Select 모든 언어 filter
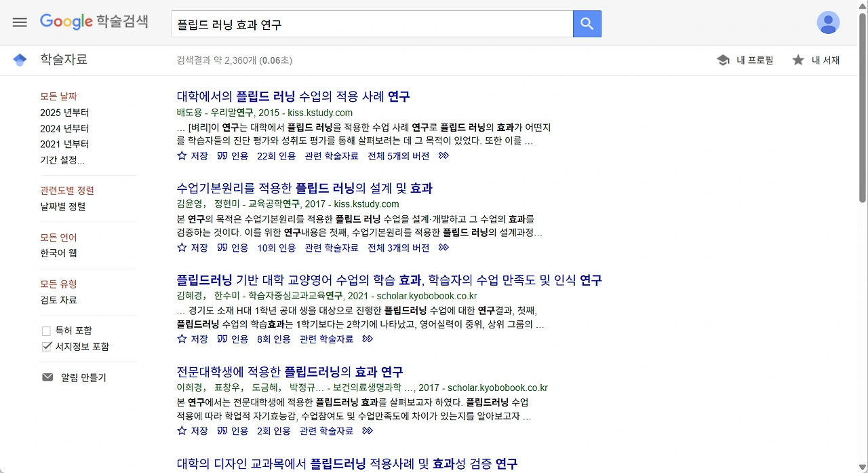The image size is (868, 473). (58, 238)
